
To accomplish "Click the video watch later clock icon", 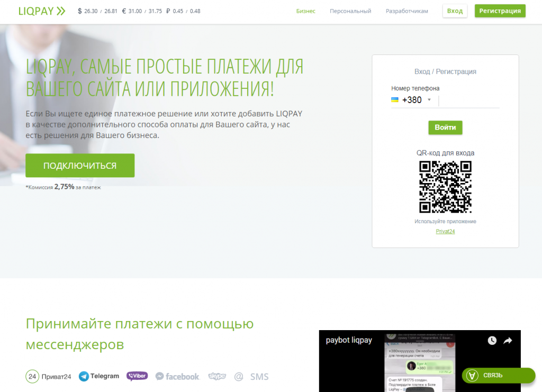I will pos(492,341).
